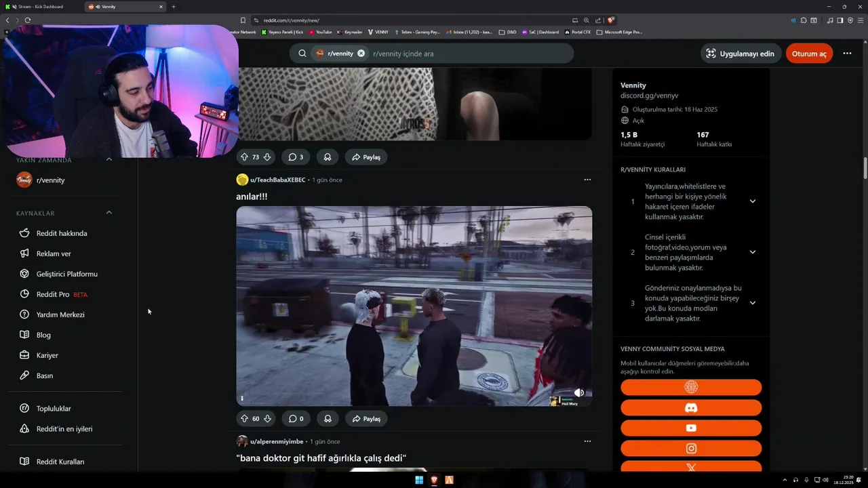This screenshot has height=488, width=868.
Task: Open YouTube bookmark
Action: coord(320,32)
